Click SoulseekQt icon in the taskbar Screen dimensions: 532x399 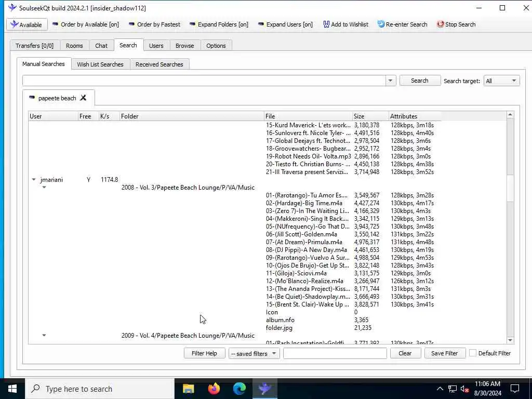(x=265, y=389)
